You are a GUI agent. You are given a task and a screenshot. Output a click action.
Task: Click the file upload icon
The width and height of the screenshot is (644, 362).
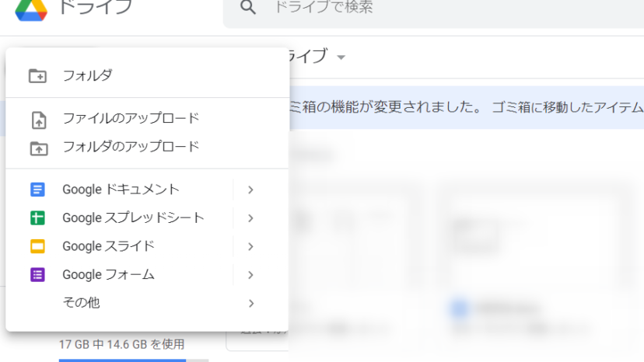37,120
